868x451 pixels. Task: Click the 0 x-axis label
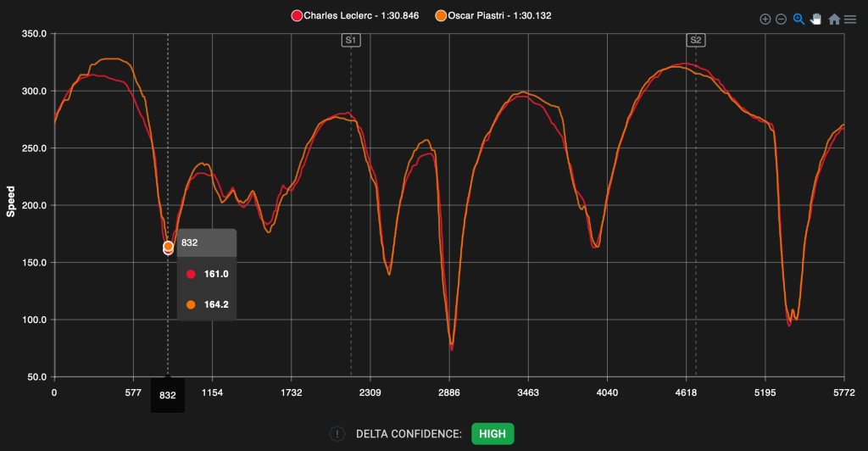tap(54, 393)
